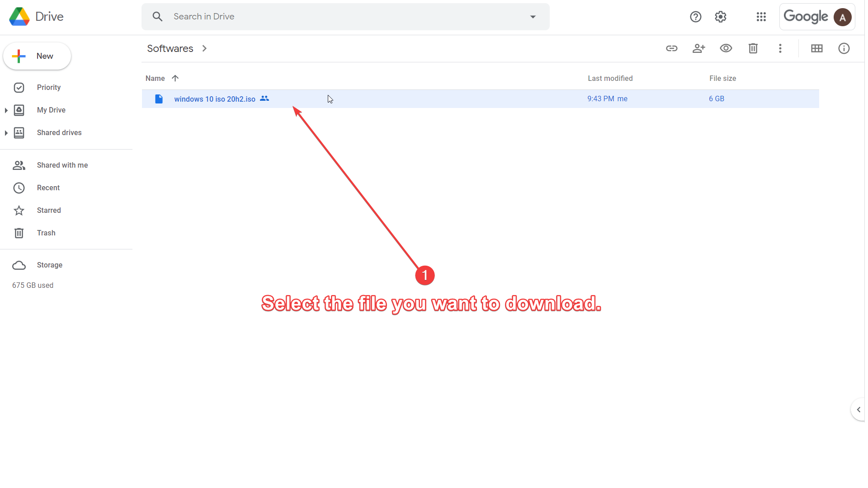Image resolution: width=868 pixels, height=488 pixels.
Task: Switch to grid layout view
Action: (816, 48)
